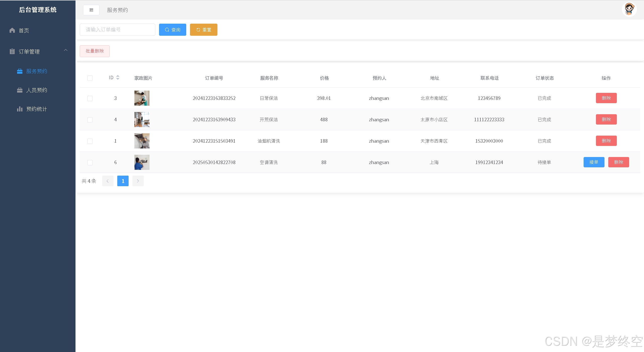Viewport: 644px width, 352px height.
Task: Click the home icon beside 首页
Action: [12, 30]
